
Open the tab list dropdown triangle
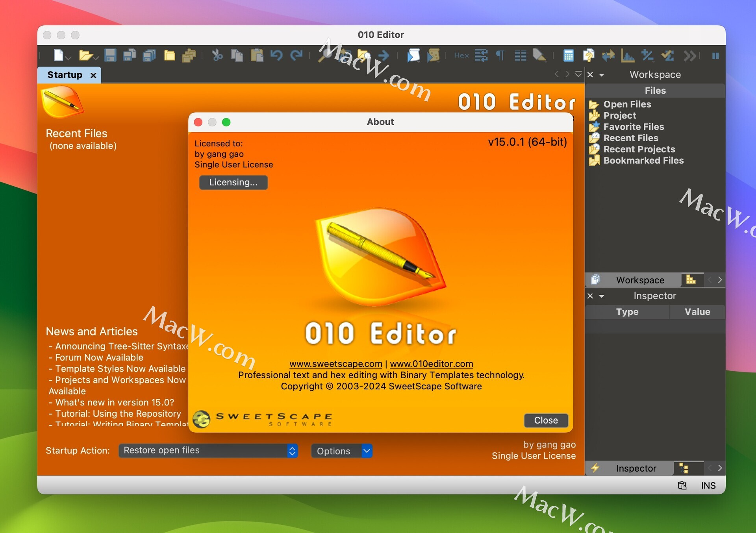pyautogui.click(x=578, y=74)
